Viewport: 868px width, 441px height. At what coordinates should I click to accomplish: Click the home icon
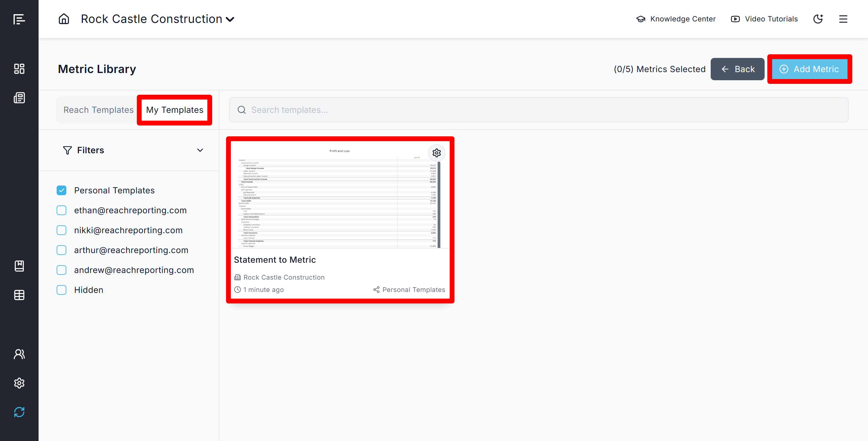(x=64, y=19)
